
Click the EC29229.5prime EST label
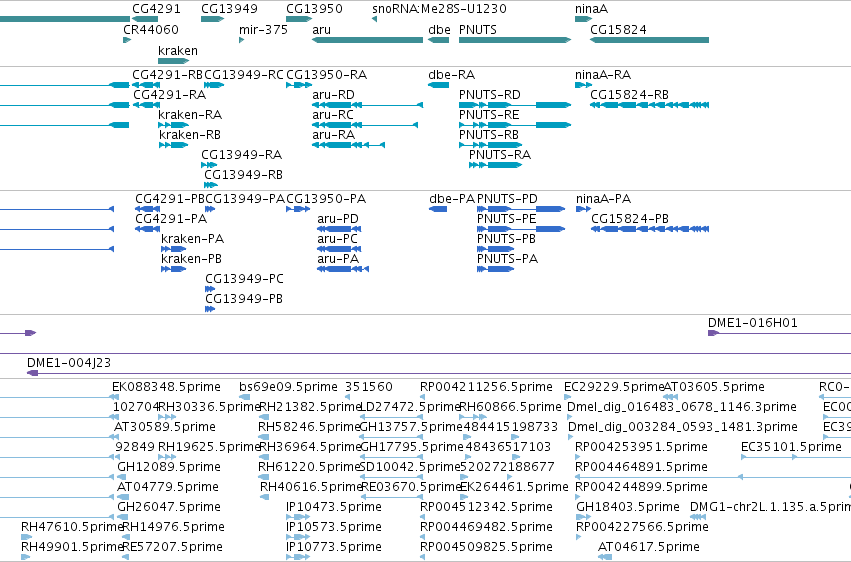(x=614, y=387)
